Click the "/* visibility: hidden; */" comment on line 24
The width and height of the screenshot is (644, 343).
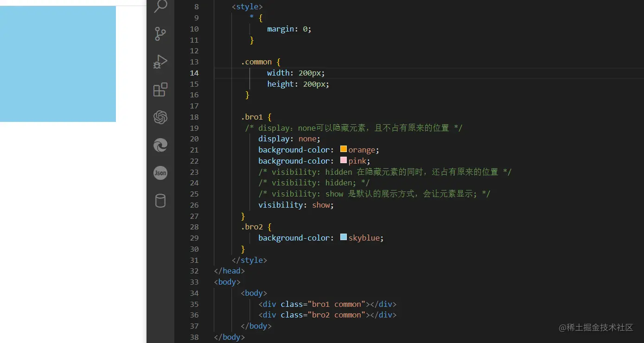pos(314,183)
